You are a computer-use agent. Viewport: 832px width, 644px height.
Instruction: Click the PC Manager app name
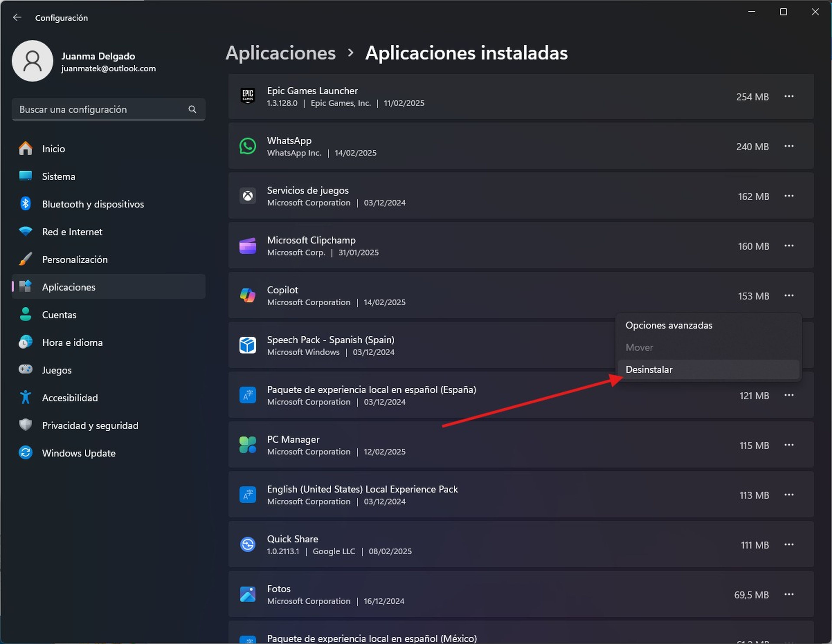pyautogui.click(x=293, y=439)
